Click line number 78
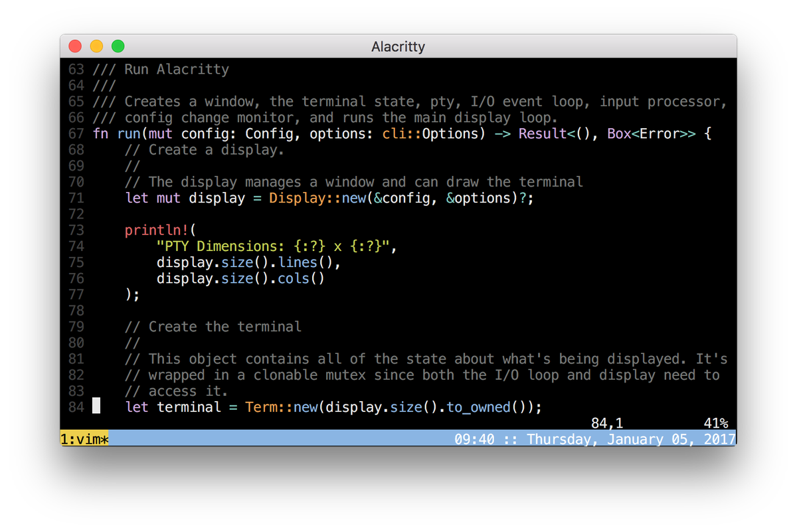Image resolution: width=797 pixels, height=532 pixels. pyautogui.click(x=76, y=311)
